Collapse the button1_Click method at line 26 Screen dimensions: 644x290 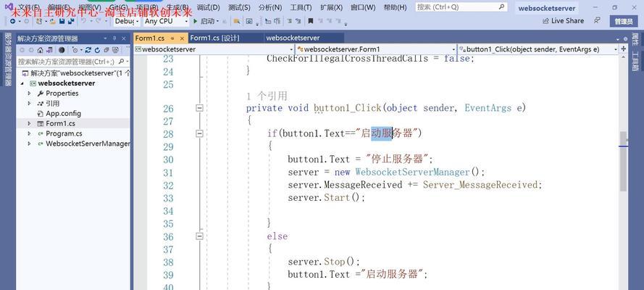(x=200, y=108)
